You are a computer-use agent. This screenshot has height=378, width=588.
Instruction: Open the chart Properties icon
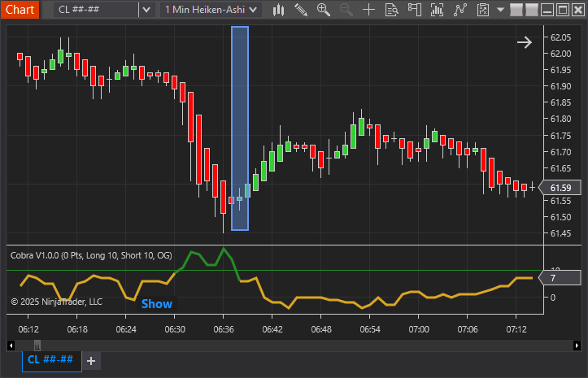point(482,10)
